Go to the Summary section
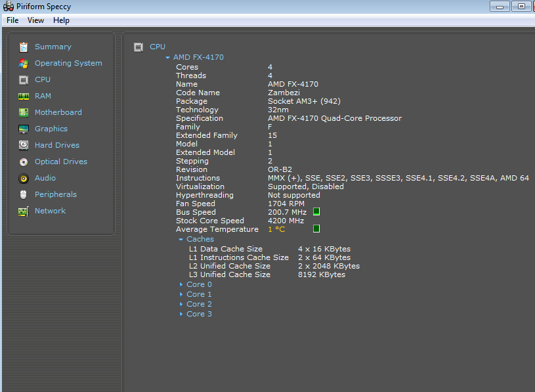The height and width of the screenshot is (392, 535). pyautogui.click(x=53, y=47)
